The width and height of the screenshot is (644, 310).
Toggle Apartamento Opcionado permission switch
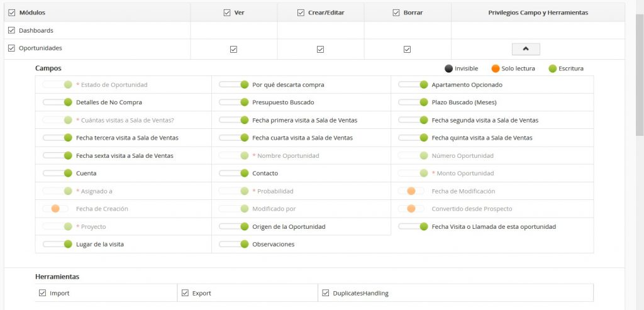click(413, 85)
